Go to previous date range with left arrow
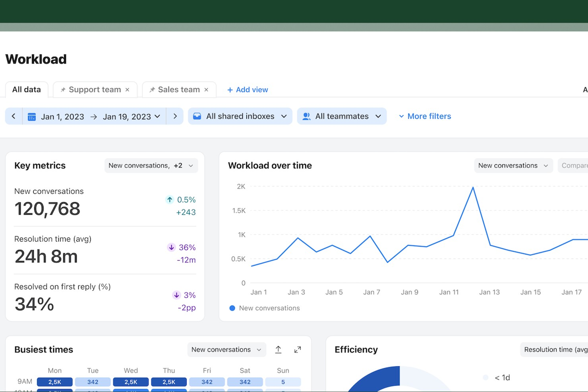 tap(14, 116)
